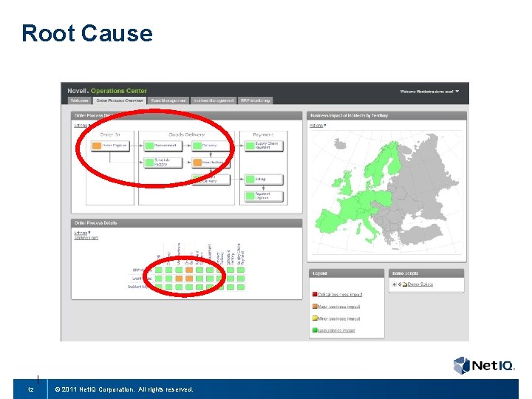Expand the Demo Scripts tree node
This screenshot has height=399, width=532.
click(x=395, y=284)
